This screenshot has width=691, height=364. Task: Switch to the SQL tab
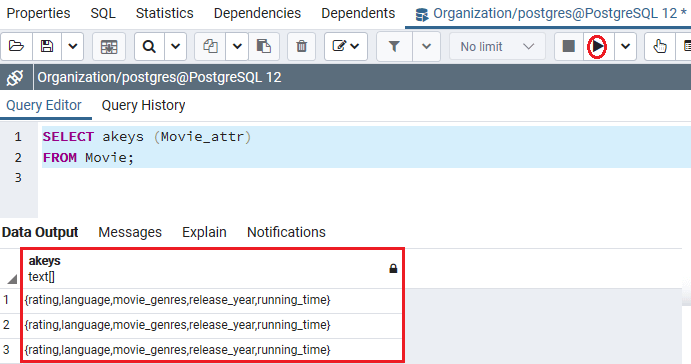(x=103, y=13)
